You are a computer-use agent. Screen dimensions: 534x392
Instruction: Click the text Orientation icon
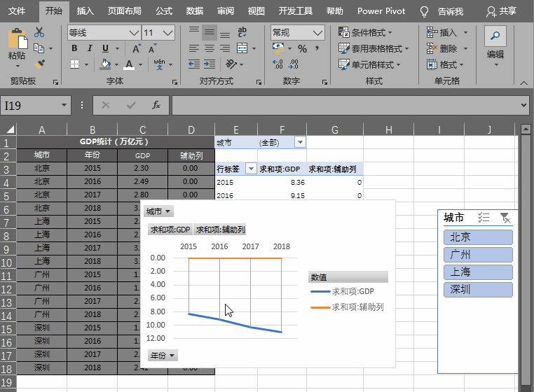coord(231,64)
